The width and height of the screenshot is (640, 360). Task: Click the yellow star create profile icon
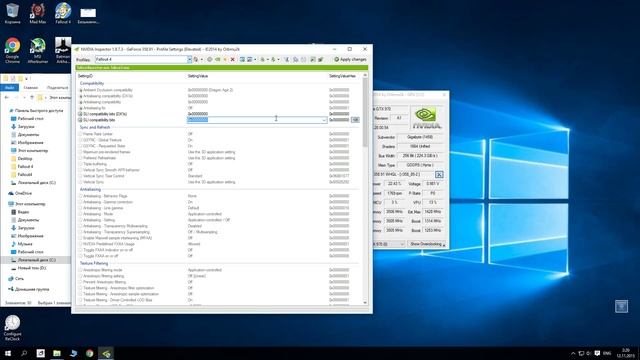pos(225,60)
